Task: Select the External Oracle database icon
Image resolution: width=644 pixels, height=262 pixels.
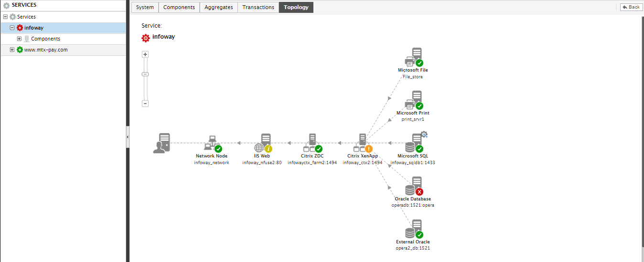Action: pyautogui.click(x=414, y=229)
